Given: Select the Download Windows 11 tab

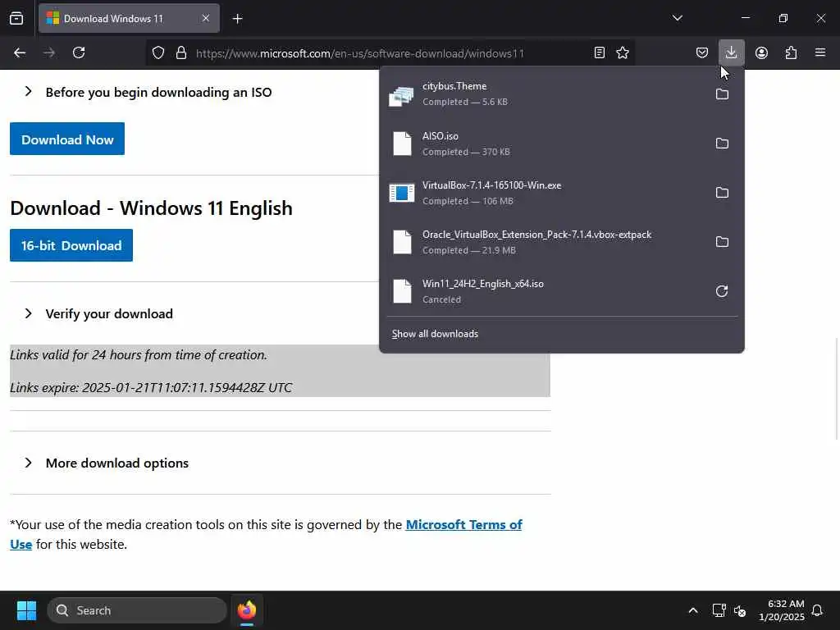Looking at the screenshot, I should [x=129, y=18].
